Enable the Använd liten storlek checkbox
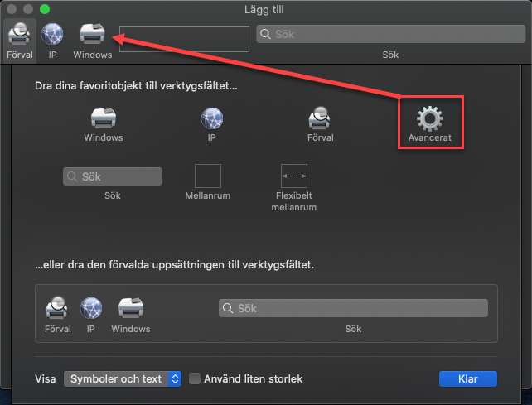532x405 pixels. (196, 378)
